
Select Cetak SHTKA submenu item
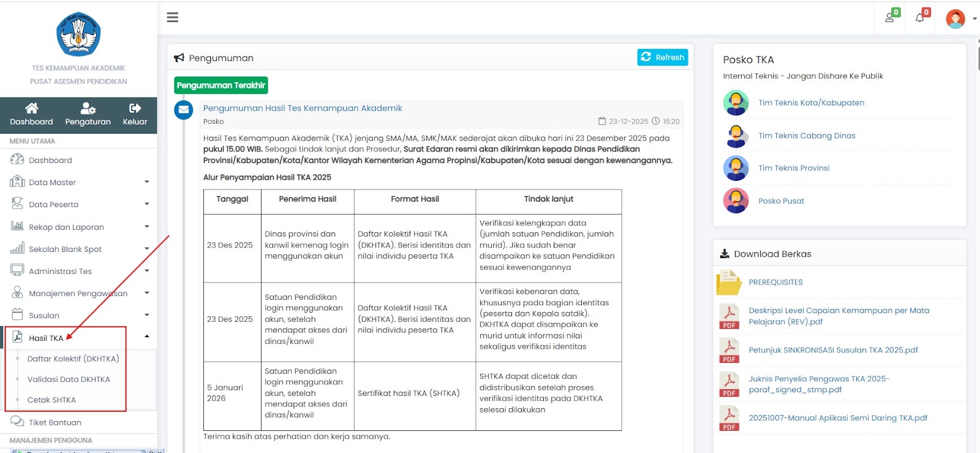(x=51, y=400)
